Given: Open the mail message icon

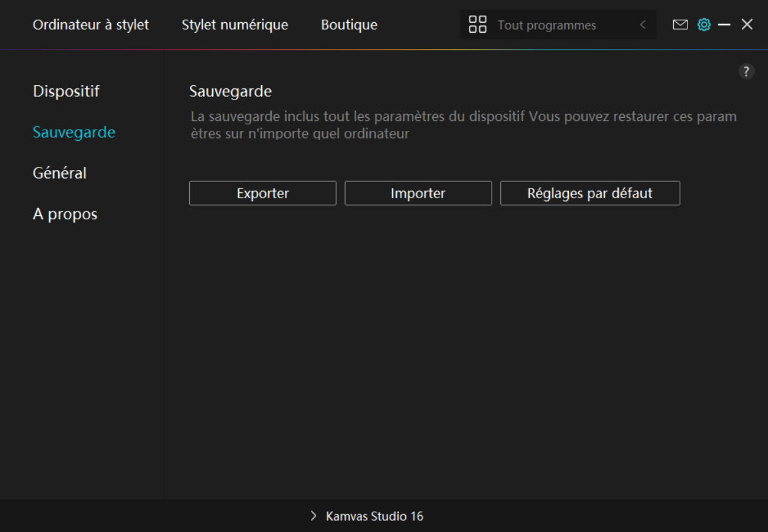Looking at the screenshot, I should click(680, 25).
